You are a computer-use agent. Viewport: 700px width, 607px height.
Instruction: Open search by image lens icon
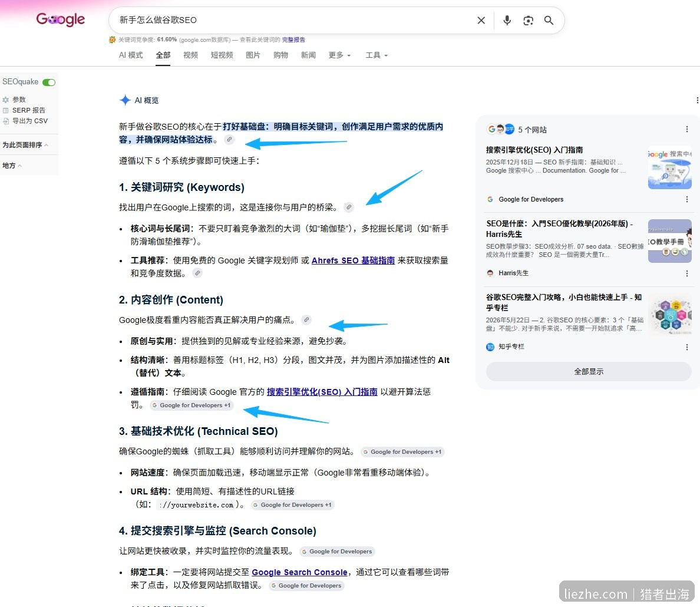(x=528, y=20)
